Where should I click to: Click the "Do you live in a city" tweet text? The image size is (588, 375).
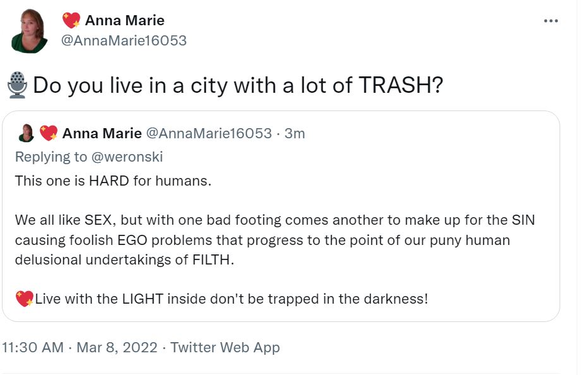(237, 85)
